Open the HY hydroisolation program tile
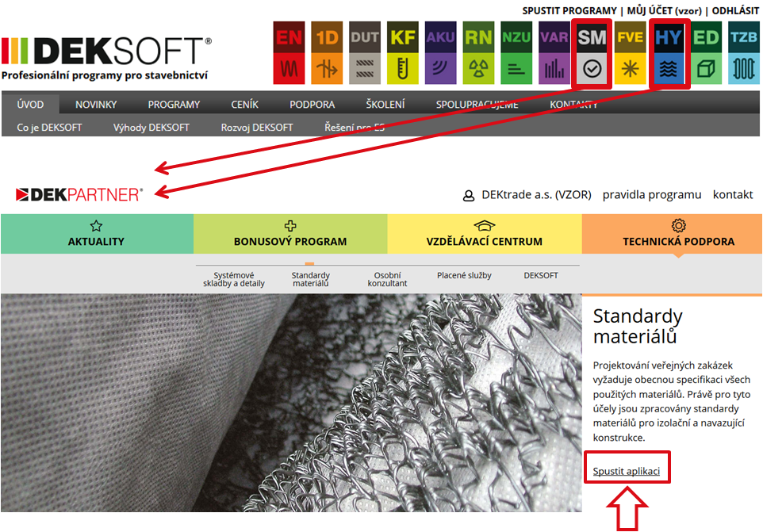 (669, 53)
